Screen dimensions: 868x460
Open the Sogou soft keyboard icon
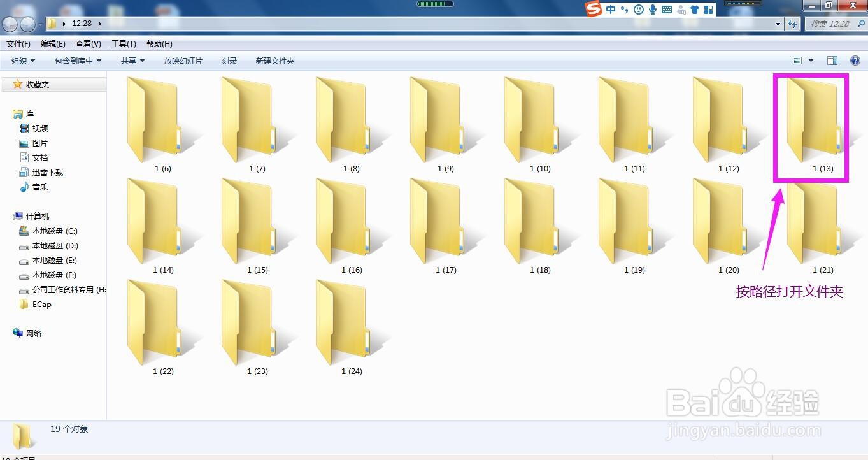tap(667, 10)
